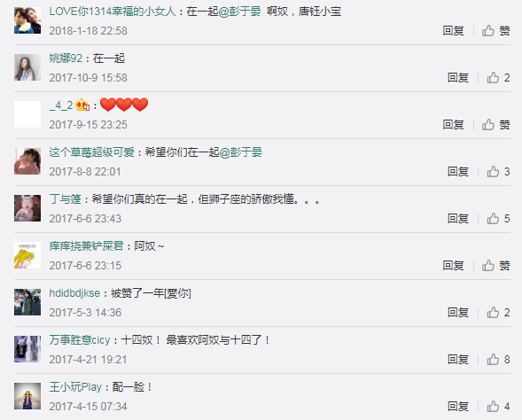The height and width of the screenshot is (420, 522).
Task: Click 回复 on 王小玩Play's comment
Action: [458, 407]
